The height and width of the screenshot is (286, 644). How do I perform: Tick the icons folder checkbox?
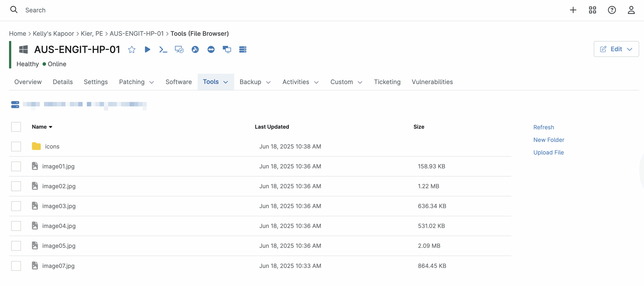16,146
